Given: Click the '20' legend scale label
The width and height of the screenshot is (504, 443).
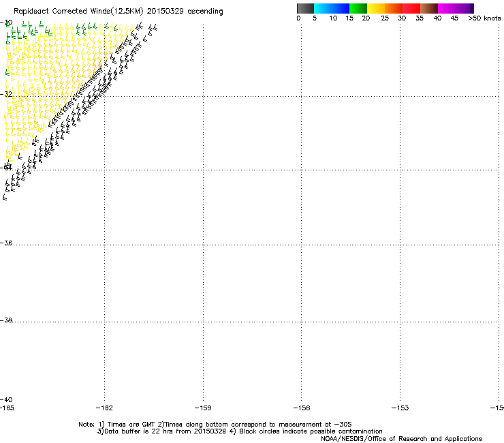Looking at the screenshot, I should point(366,18).
